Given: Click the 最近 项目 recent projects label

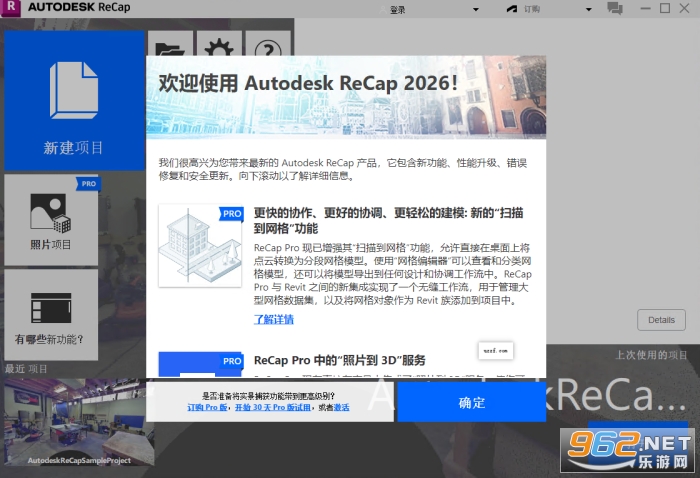Looking at the screenshot, I should 26,369.
